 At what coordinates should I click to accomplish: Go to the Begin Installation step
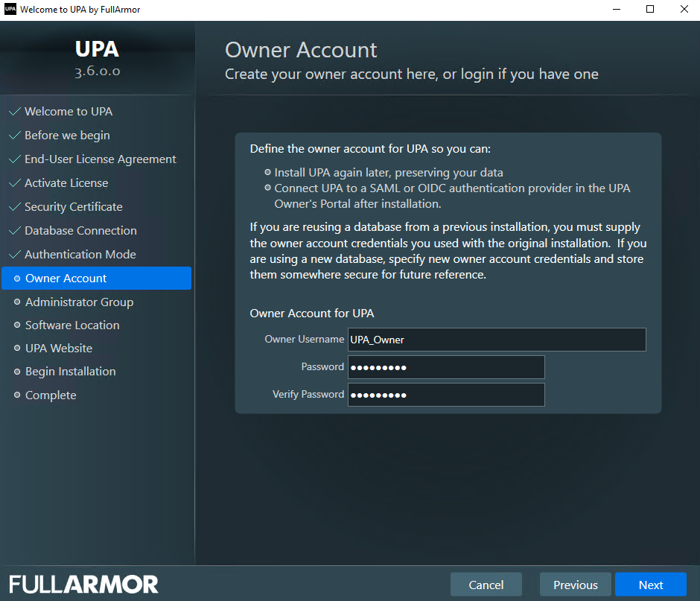click(x=70, y=372)
